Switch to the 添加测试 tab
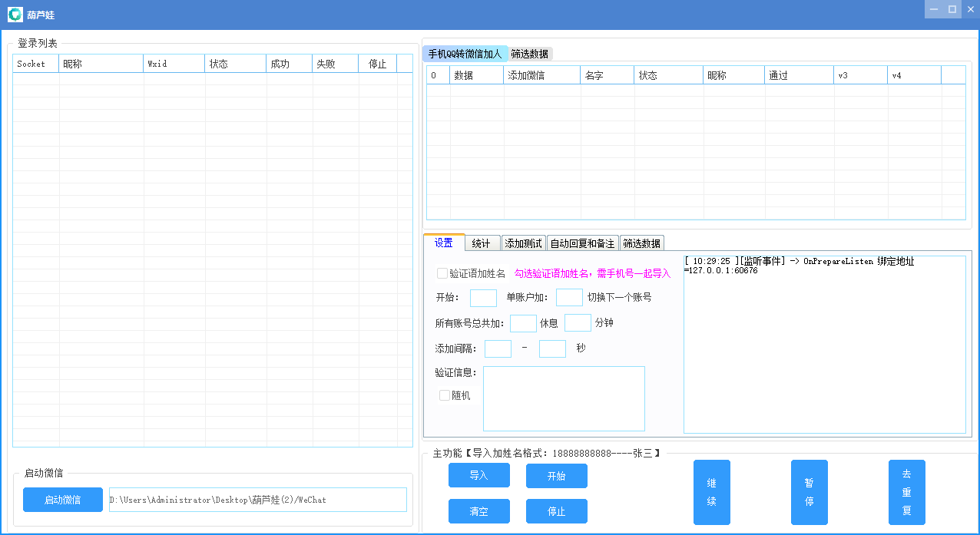 pos(524,243)
